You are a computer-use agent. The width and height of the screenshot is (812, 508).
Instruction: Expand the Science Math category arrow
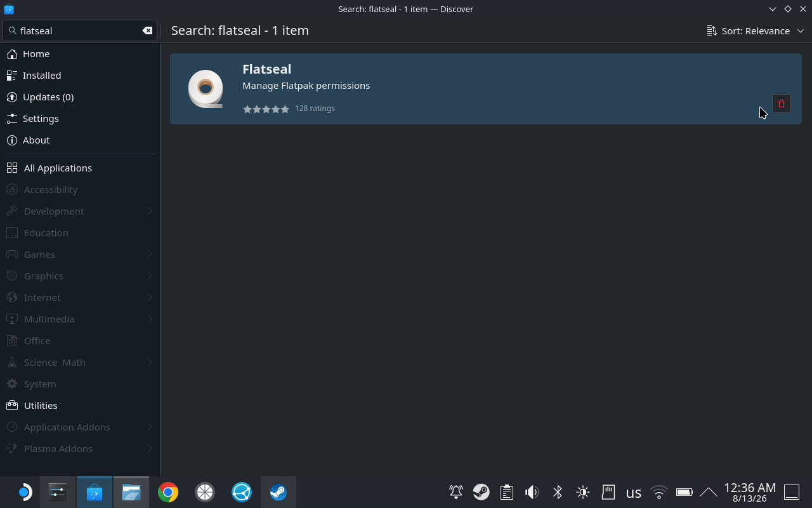coord(150,363)
